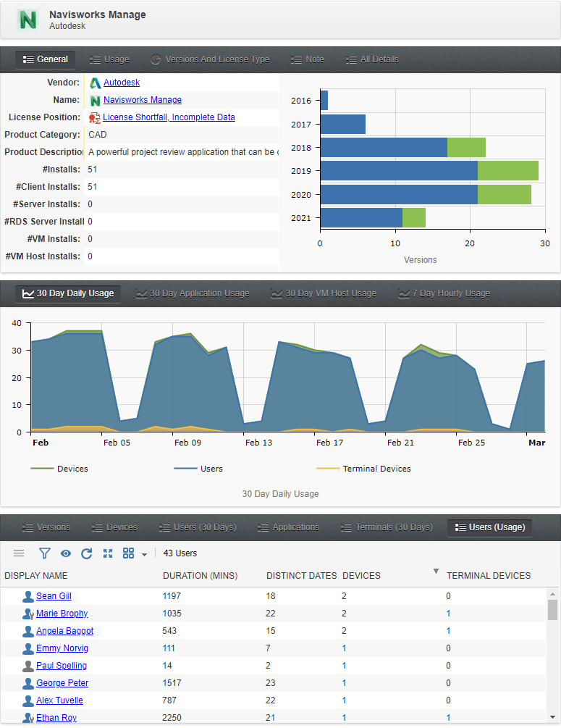Select 30 Day Daily Usage tab

click(68, 293)
